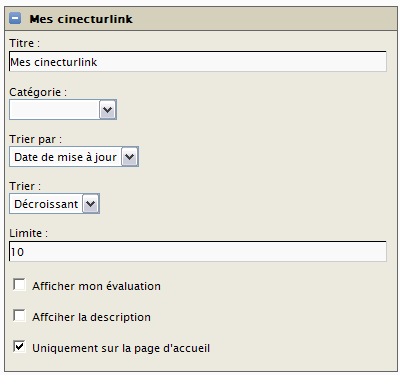This screenshot has height=375, width=400.
Task: Click the 'Catégorie :' field label
Action: (38, 92)
